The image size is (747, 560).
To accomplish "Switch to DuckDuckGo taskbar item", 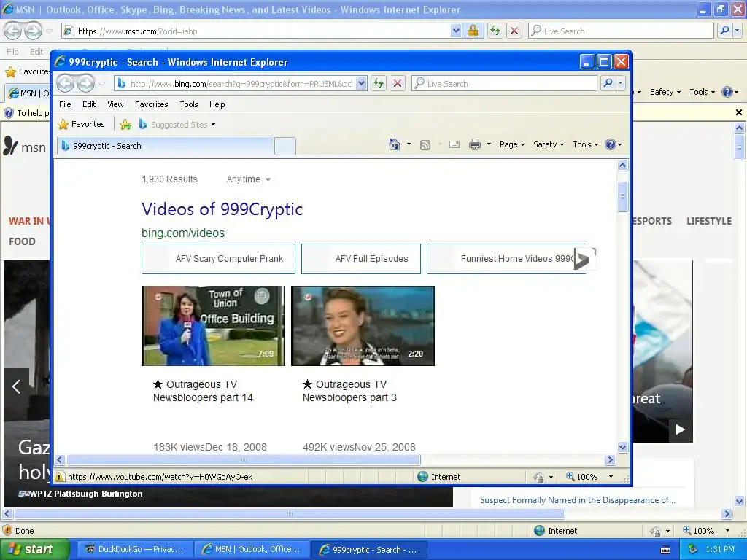I will click(135, 549).
